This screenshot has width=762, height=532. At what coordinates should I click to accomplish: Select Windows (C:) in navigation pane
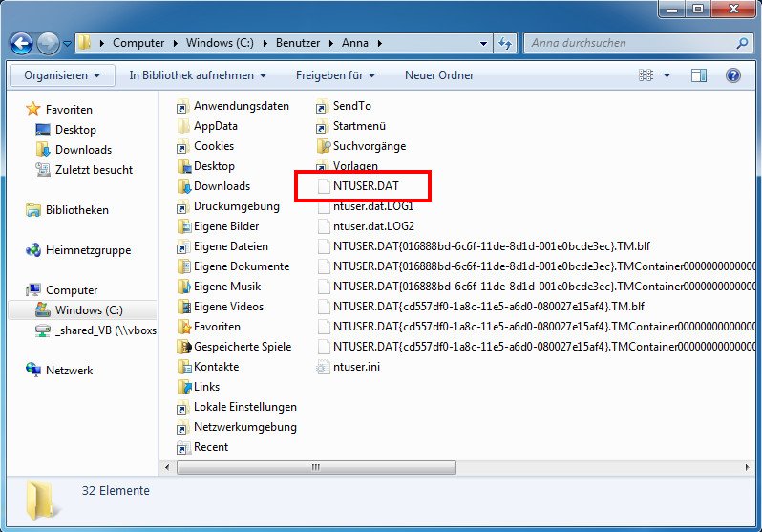tap(88, 310)
